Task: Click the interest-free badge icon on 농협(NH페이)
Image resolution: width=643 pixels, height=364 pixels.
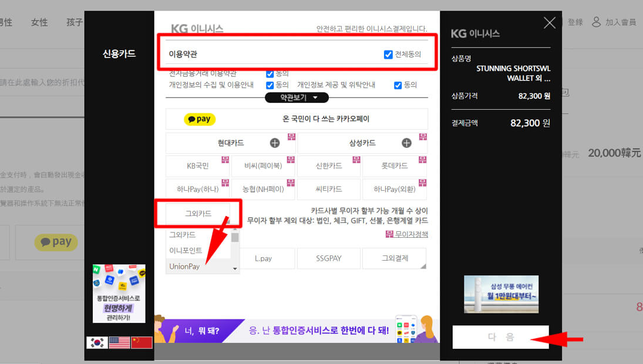Action: pos(291,183)
